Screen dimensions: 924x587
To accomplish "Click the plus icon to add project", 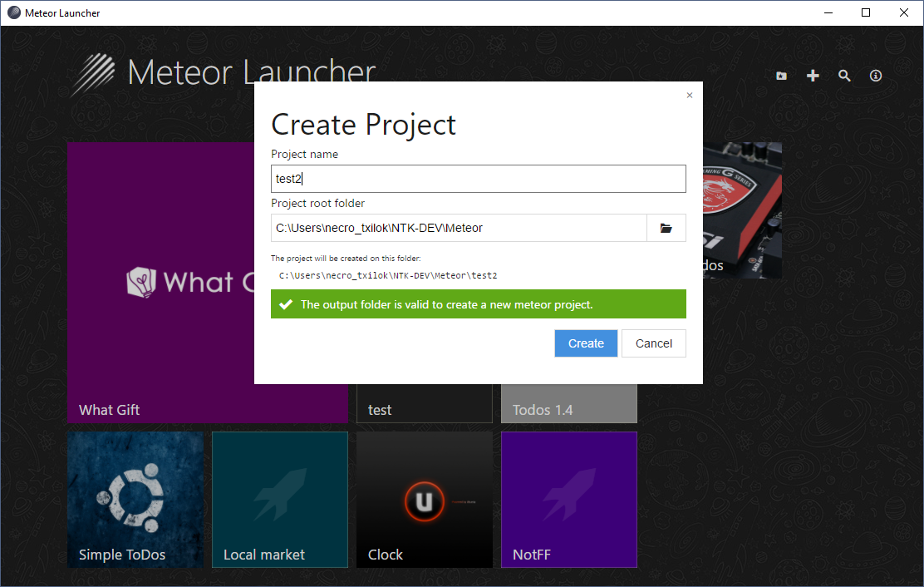I will [813, 76].
